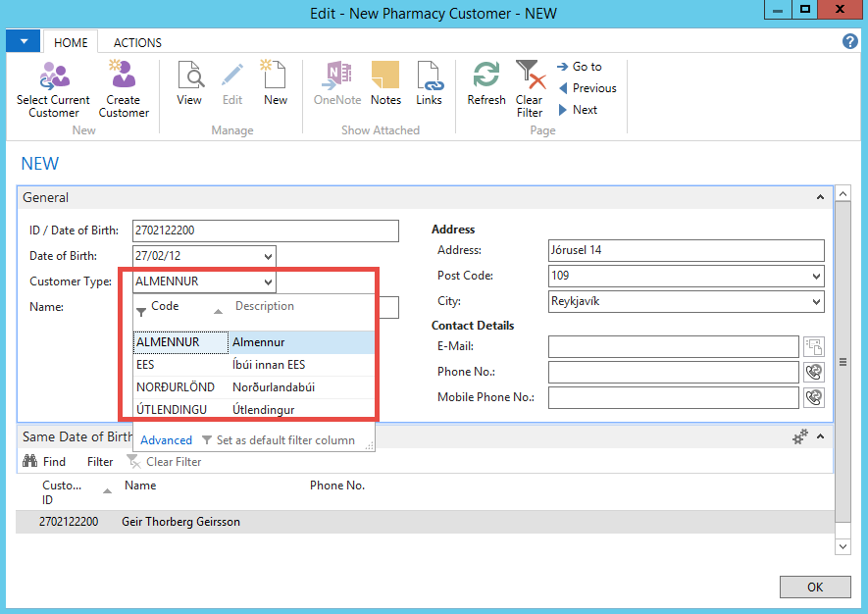Click the New document icon

point(275,77)
